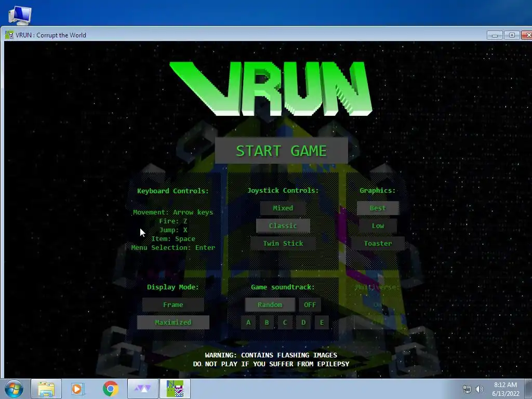Click the "Fire: Z" text
This screenshot has height=399, width=532.
pos(173,221)
